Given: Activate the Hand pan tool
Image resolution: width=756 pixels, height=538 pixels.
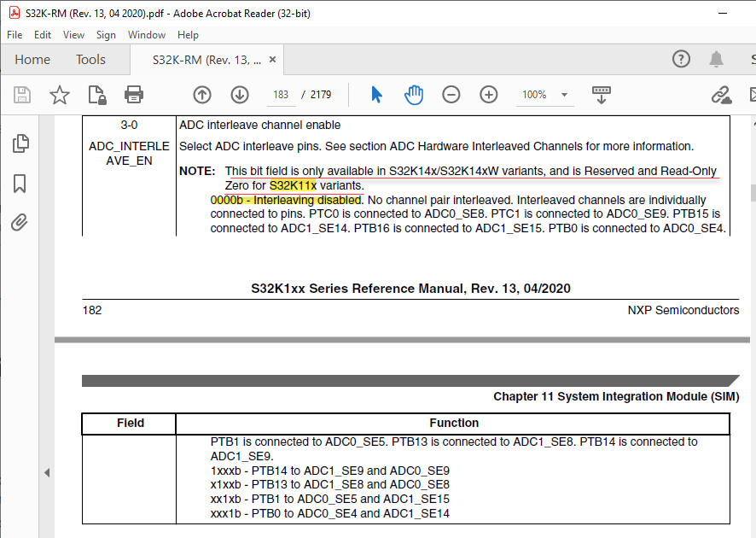Looking at the screenshot, I should point(414,95).
